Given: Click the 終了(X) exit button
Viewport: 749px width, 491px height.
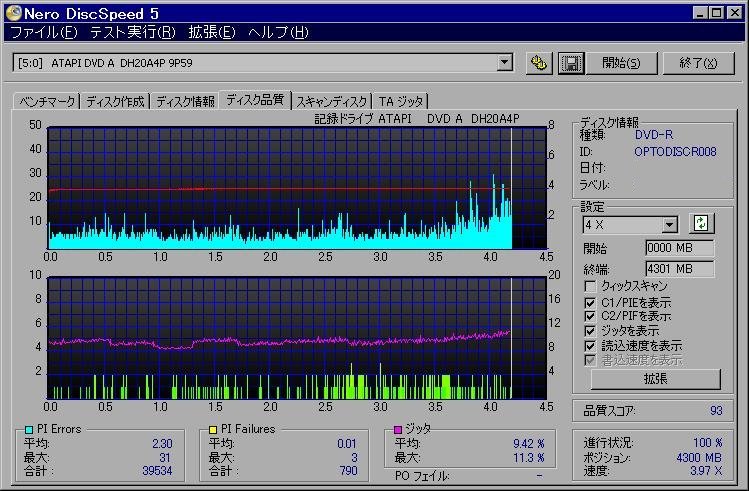Looking at the screenshot, I should [x=698, y=63].
